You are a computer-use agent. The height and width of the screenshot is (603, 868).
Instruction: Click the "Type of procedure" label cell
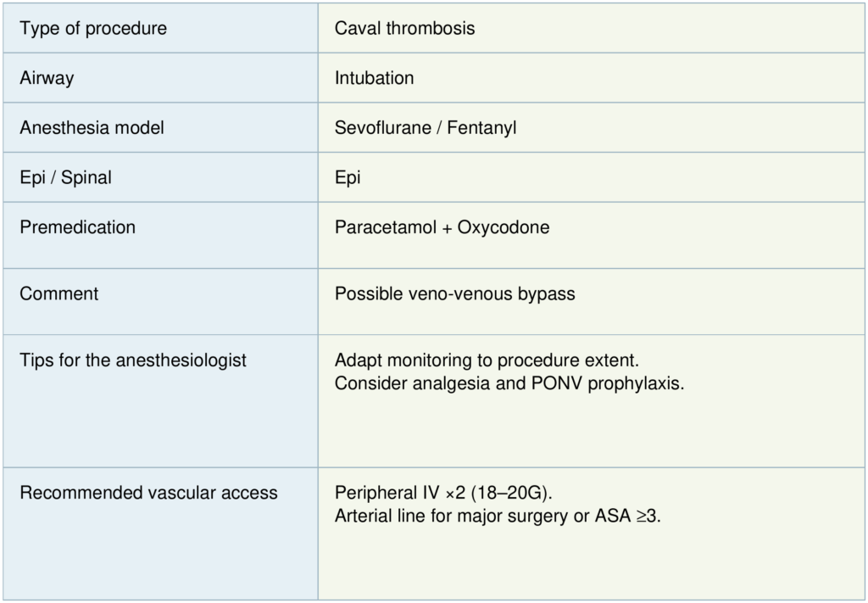tap(93, 28)
